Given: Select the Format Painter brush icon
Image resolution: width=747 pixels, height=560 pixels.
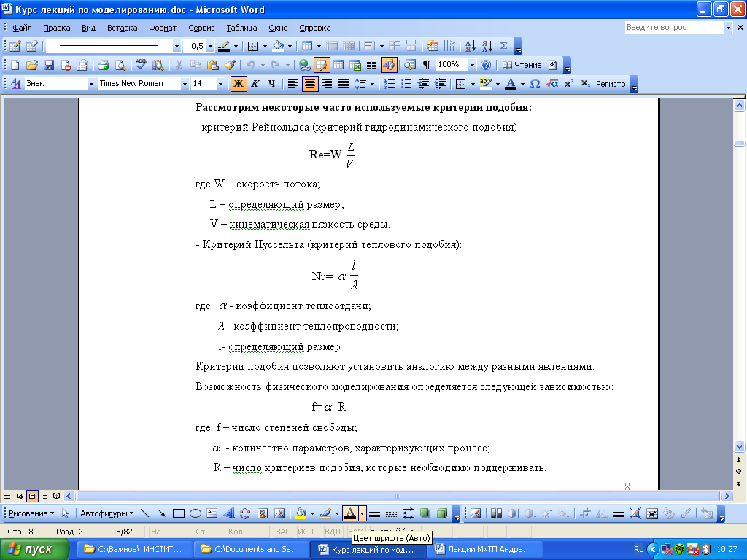Looking at the screenshot, I should tap(230, 65).
